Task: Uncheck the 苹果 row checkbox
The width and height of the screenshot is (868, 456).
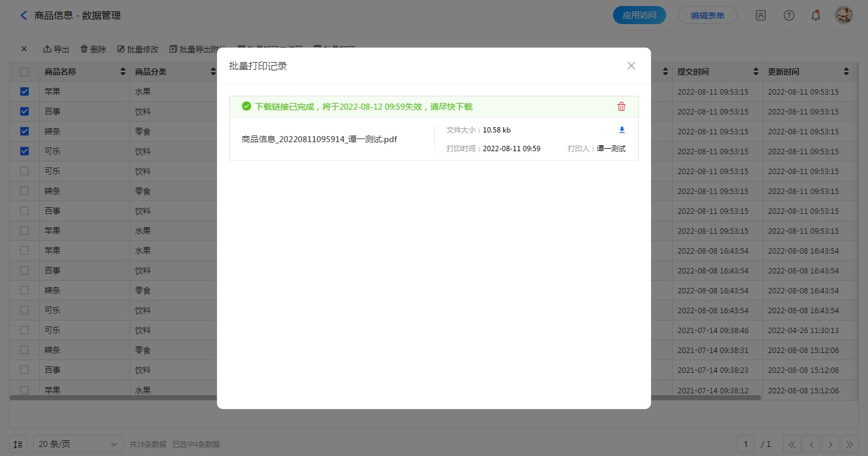Action: pyautogui.click(x=25, y=92)
